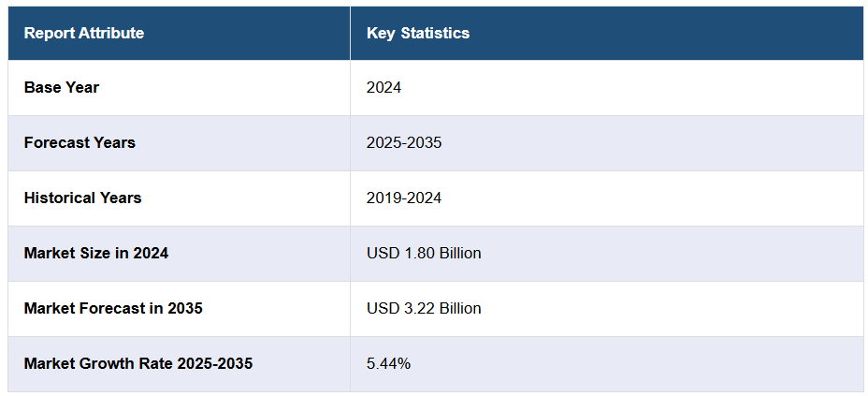
Task: Click the word Billion in the 3.22 value
Action: tap(458, 308)
